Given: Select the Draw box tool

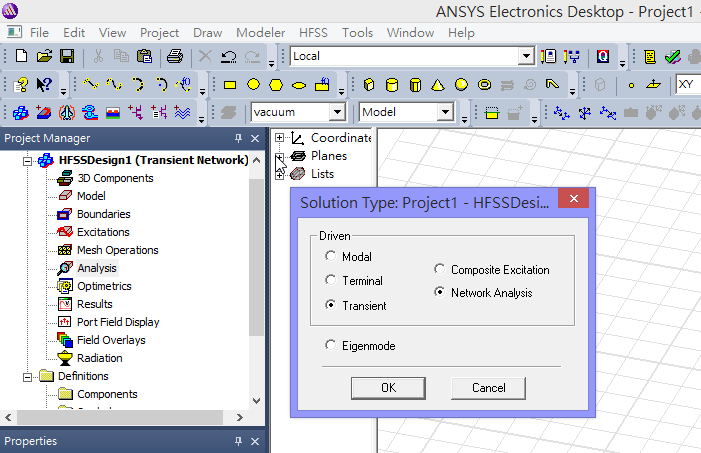Looking at the screenshot, I should click(x=369, y=85).
